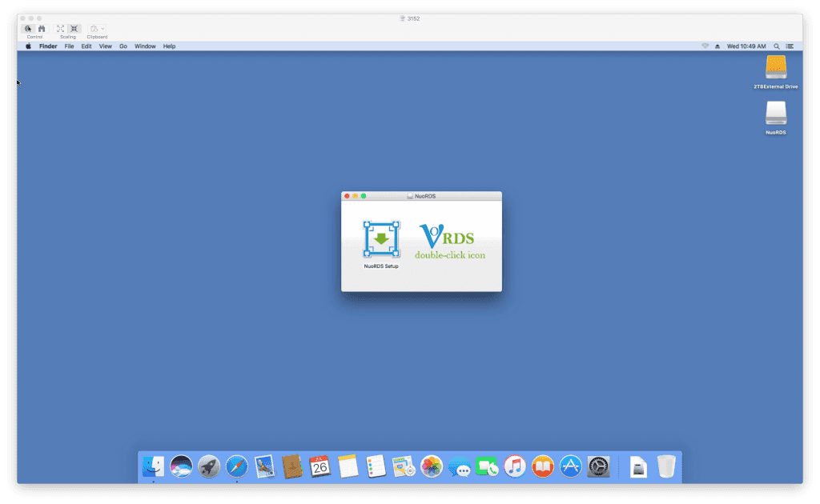The image size is (820, 504).
Task: Launch Siri from the Dock
Action: [181, 466]
